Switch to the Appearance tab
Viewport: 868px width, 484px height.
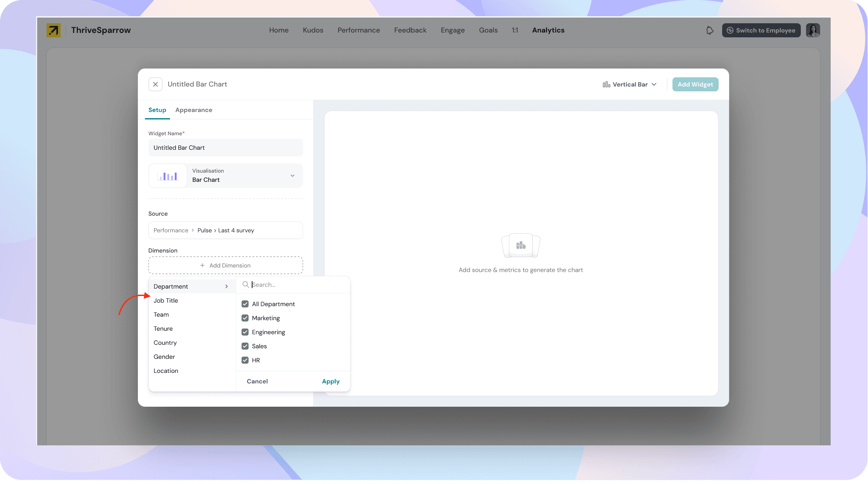tap(194, 110)
